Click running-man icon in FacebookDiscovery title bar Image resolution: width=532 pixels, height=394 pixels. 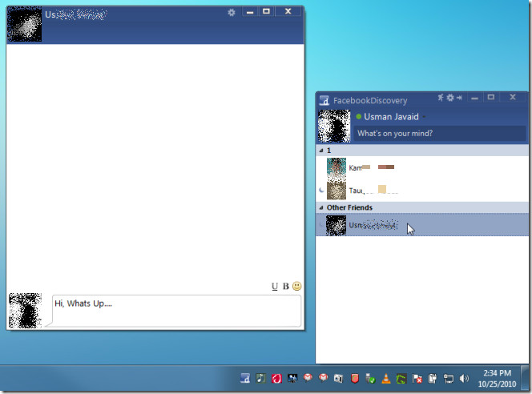coord(441,98)
